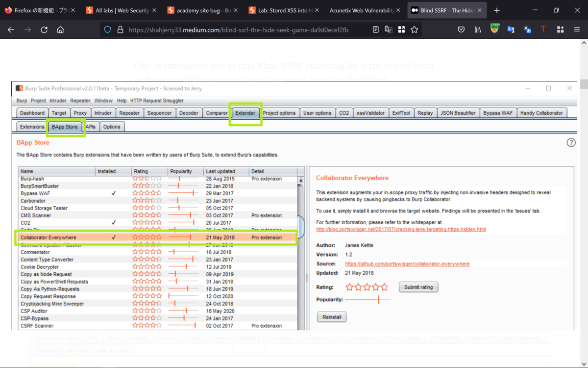Click the Popularity bar in details panel

pos(368,299)
